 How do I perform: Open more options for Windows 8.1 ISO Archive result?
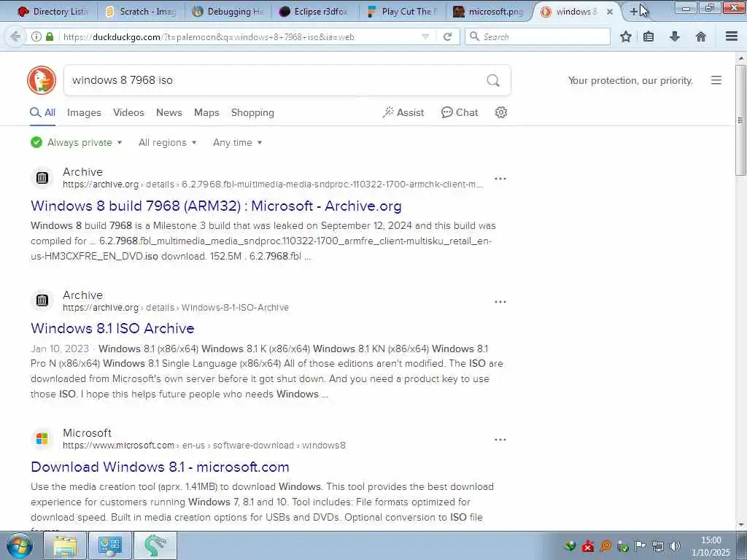point(500,302)
